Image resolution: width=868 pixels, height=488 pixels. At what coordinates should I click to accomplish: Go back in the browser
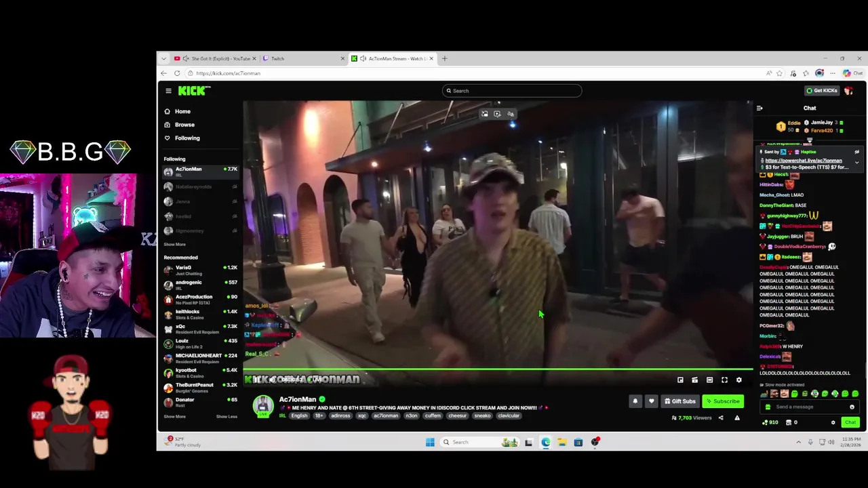point(163,73)
